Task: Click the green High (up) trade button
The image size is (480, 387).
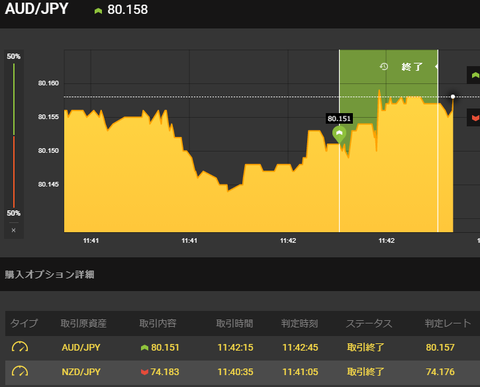Action: 474,75
